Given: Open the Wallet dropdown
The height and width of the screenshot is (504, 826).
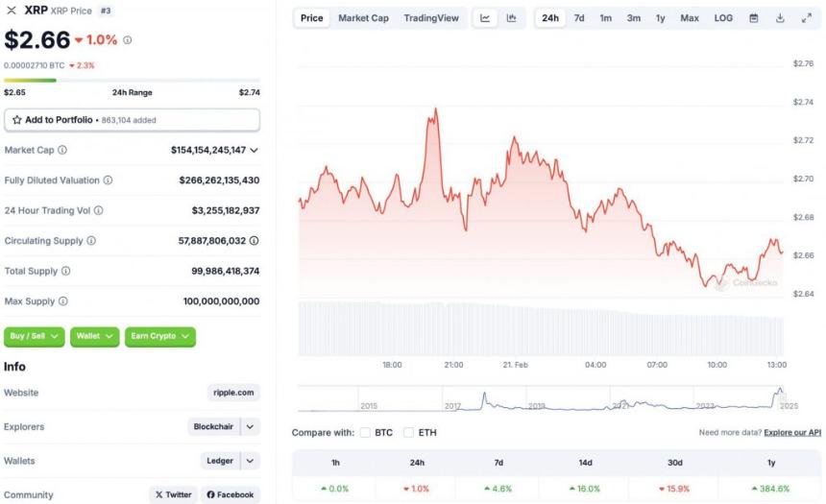Looking at the screenshot, I should 95,337.
